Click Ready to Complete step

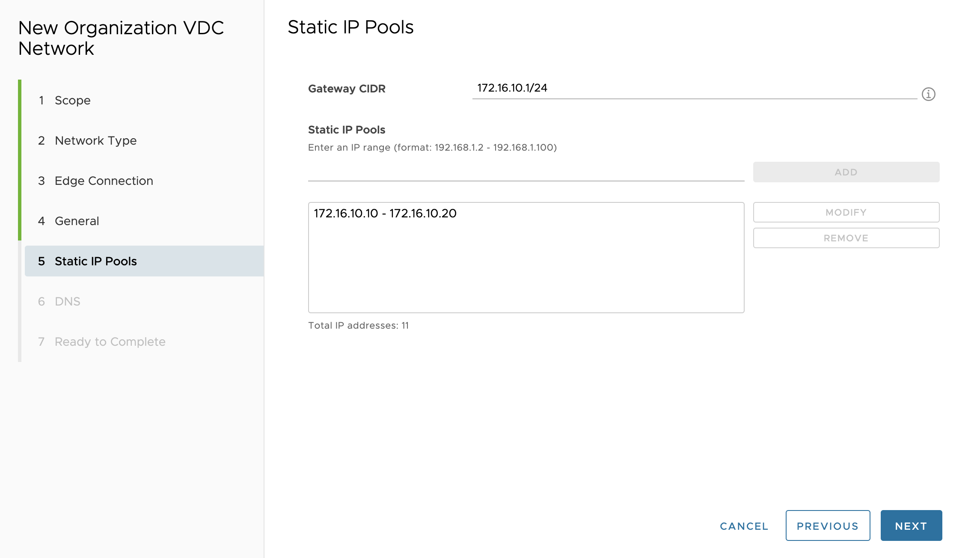coord(110,341)
